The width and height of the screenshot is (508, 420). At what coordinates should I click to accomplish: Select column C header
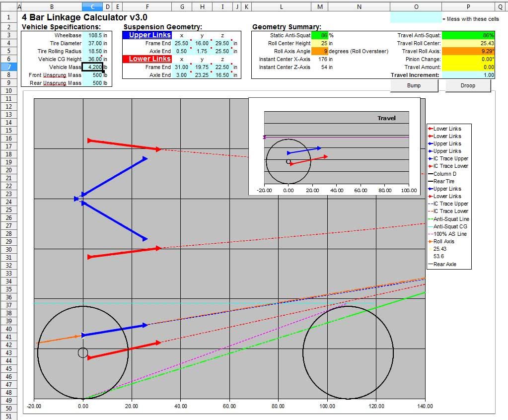(93, 6)
